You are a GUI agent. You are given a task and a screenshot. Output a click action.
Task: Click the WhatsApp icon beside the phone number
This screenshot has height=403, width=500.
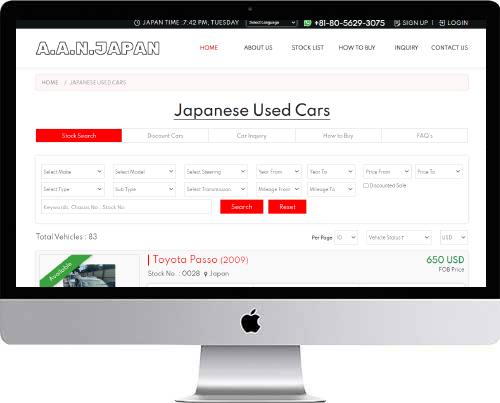click(x=307, y=23)
